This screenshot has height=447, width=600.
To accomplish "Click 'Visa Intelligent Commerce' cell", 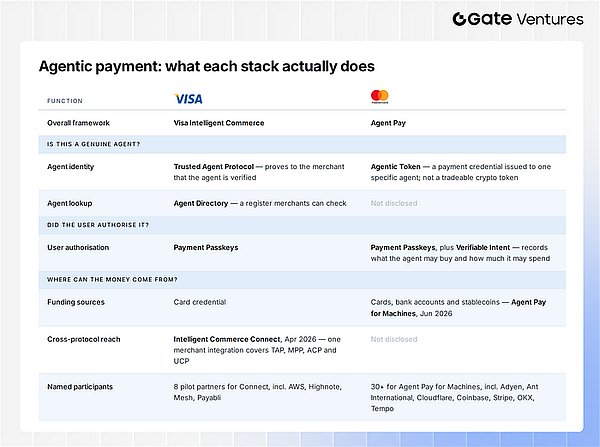I will tap(219, 123).
